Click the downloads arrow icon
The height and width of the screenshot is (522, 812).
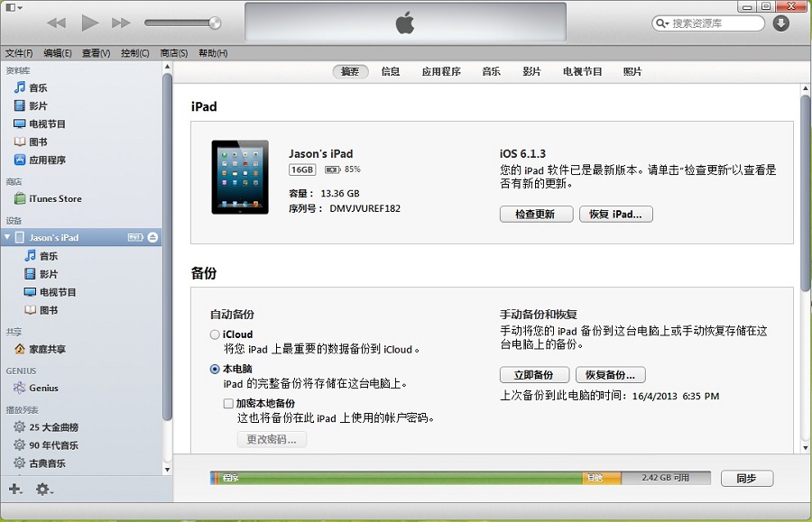781,23
